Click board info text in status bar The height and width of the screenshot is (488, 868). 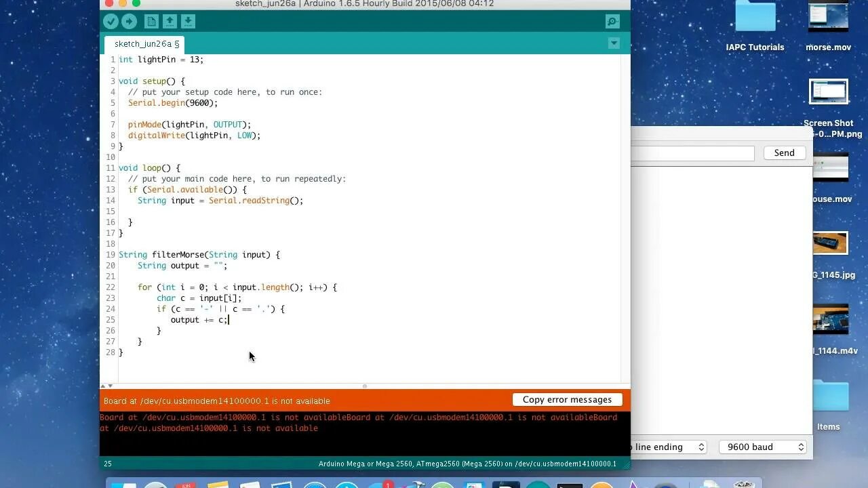pyautogui.click(x=467, y=464)
